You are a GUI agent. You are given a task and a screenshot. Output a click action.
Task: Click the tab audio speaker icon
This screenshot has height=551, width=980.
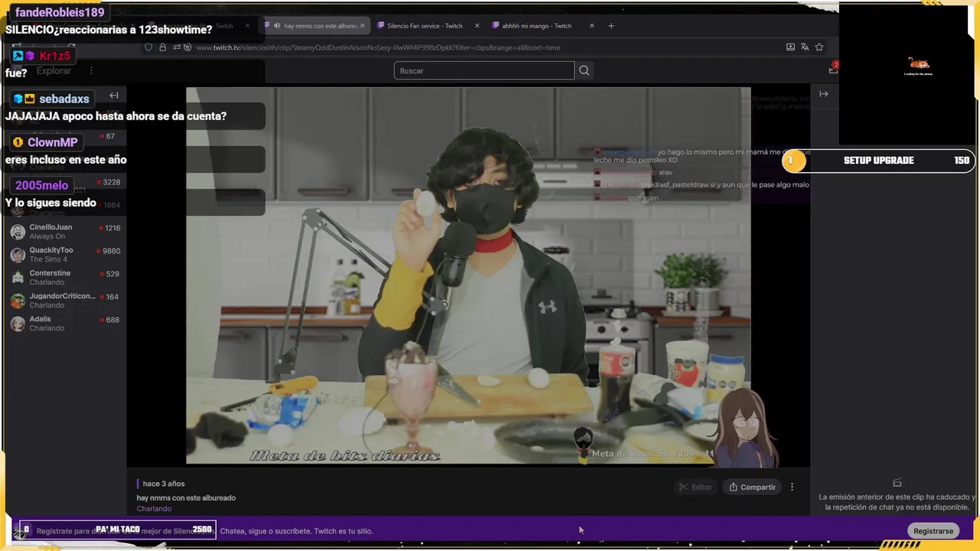point(276,26)
